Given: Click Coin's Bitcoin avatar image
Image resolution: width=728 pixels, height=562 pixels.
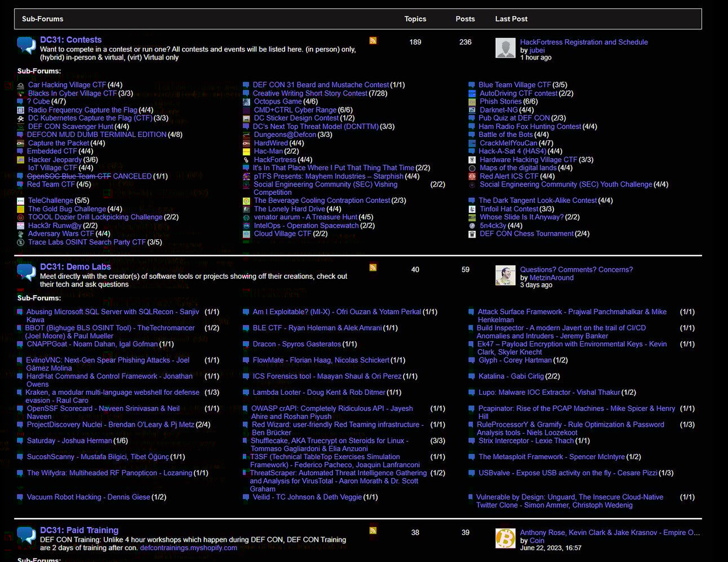Looking at the screenshot, I should [505, 538].
